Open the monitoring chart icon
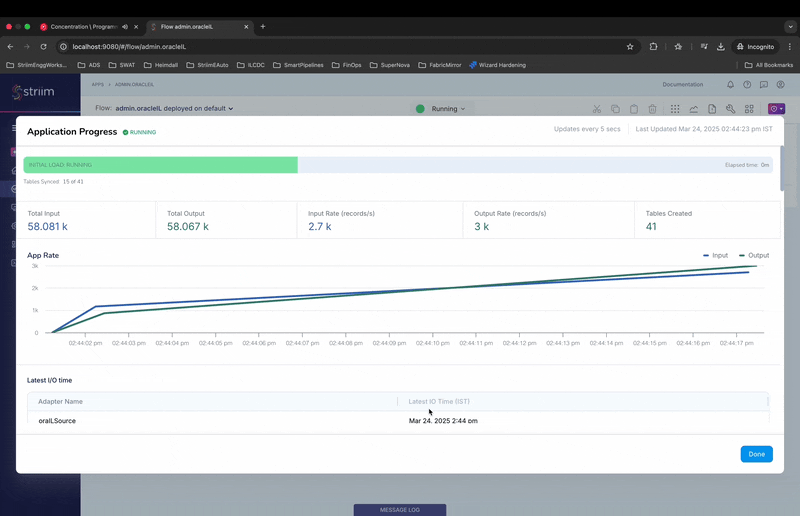Screen dimensions: 800x516 pyautogui.click(x=693, y=109)
